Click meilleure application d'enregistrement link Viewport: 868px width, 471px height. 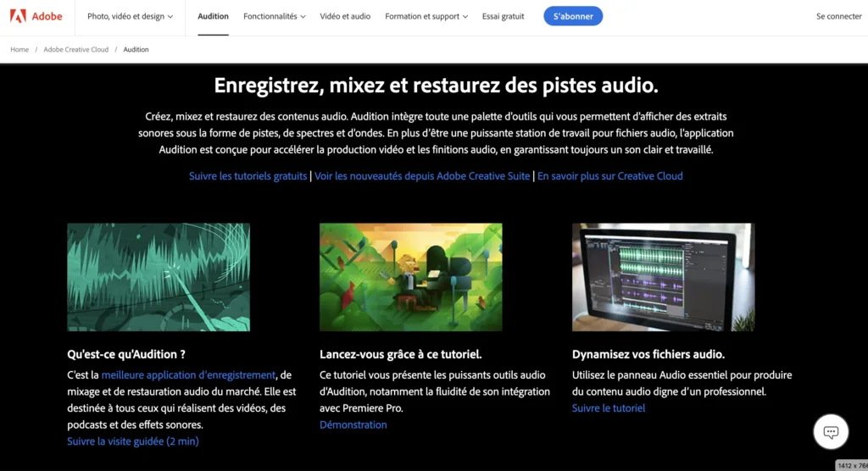[188, 374]
